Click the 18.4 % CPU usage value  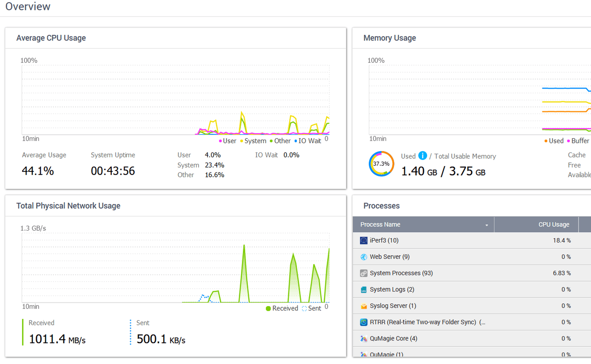coord(562,240)
